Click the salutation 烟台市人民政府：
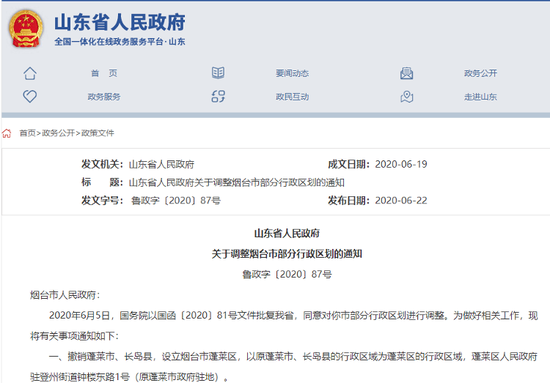This screenshot has width=550, height=383. click(x=65, y=295)
